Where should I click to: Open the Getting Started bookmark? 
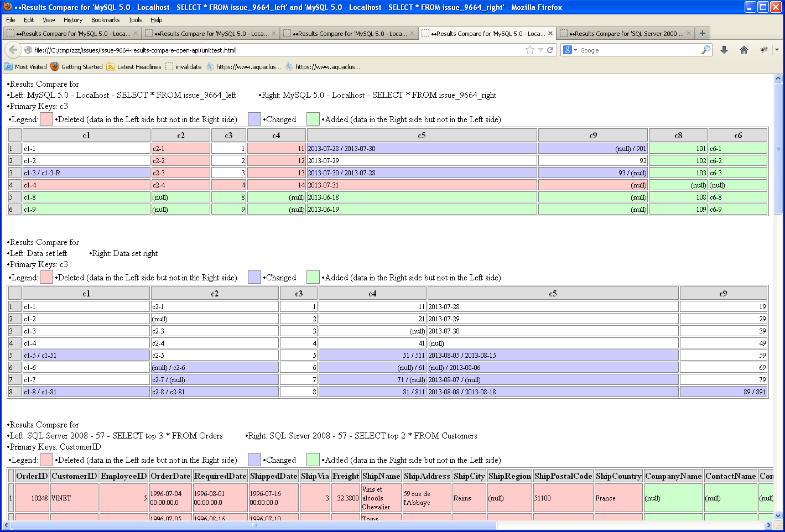click(x=76, y=66)
